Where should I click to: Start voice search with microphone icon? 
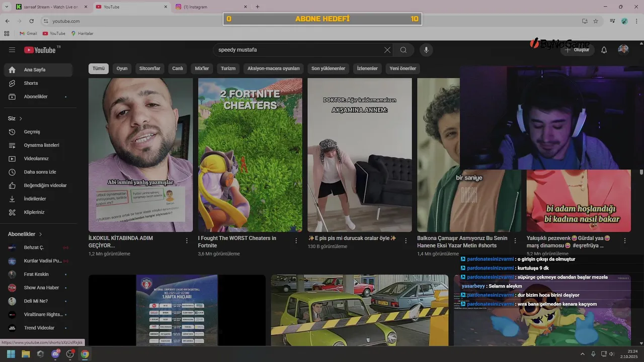[x=426, y=50]
